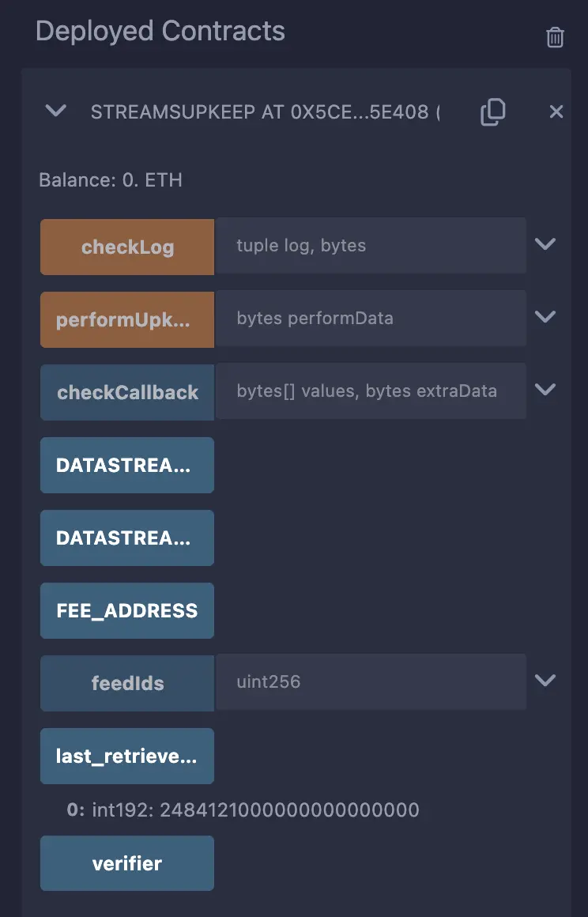Click the tuple log input field for checkLog
This screenshot has height=917, width=588.
coord(371,245)
